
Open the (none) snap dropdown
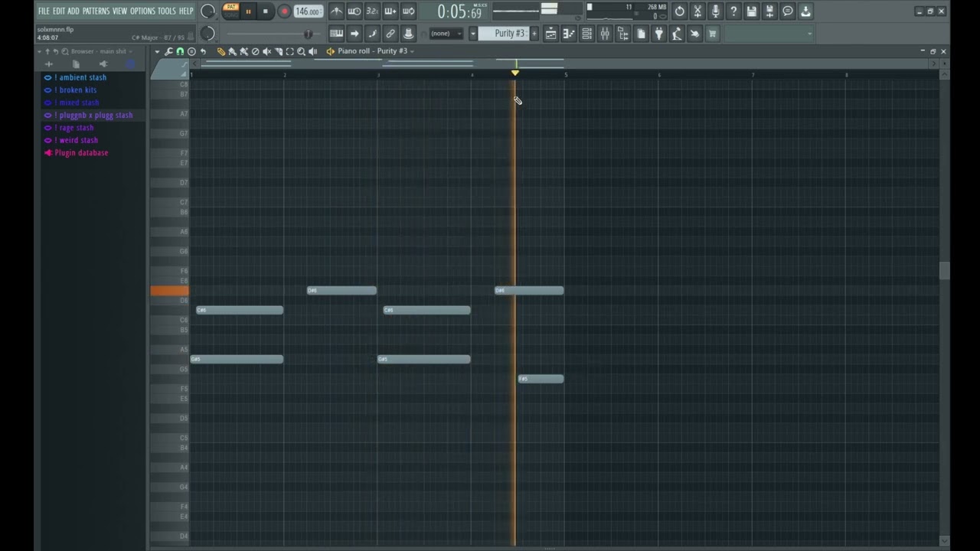pos(446,34)
